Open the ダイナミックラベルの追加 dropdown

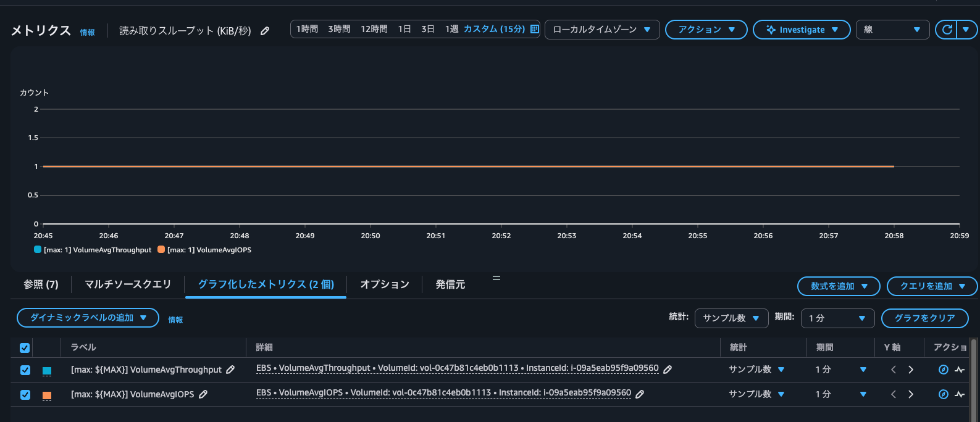[x=88, y=318]
